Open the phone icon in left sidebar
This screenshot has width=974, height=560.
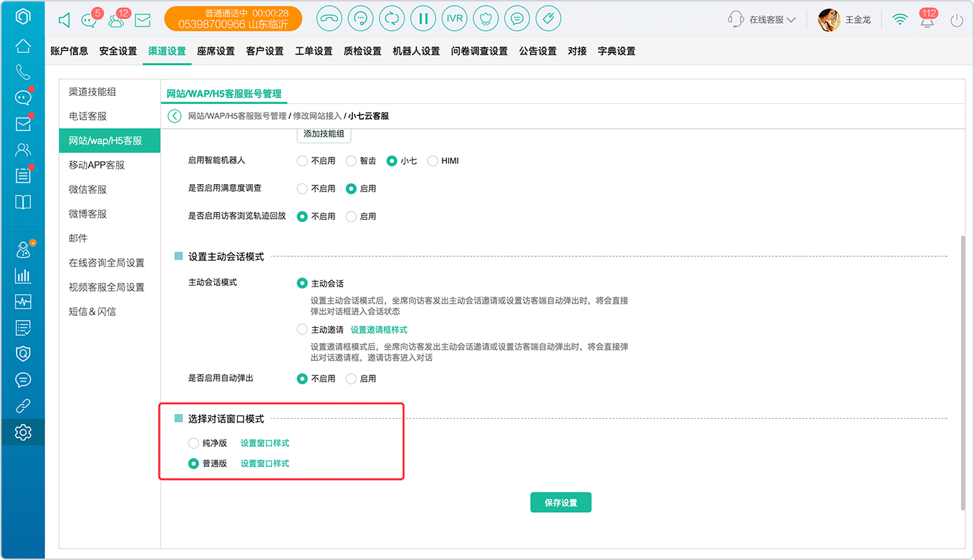coord(23,72)
